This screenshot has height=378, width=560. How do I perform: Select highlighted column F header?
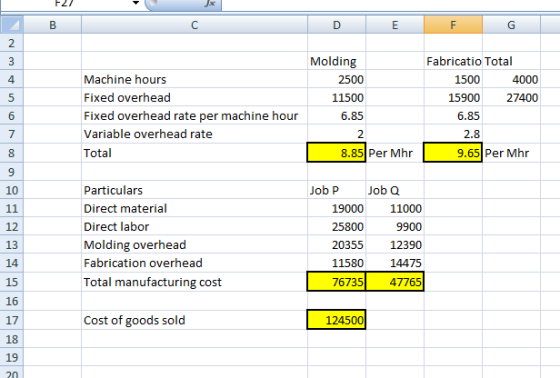tap(453, 25)
